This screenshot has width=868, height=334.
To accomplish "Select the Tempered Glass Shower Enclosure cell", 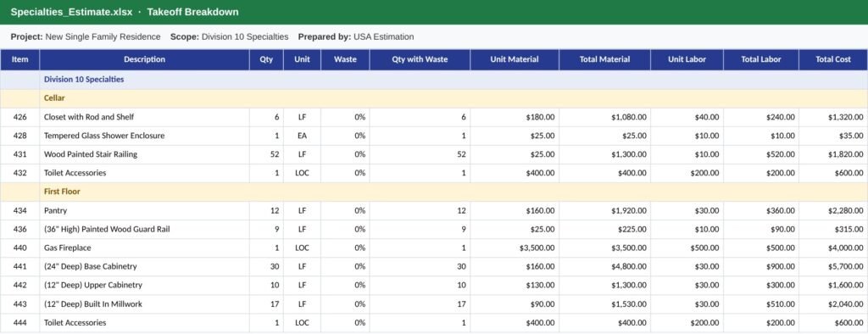I will click(x=144, y=136).
